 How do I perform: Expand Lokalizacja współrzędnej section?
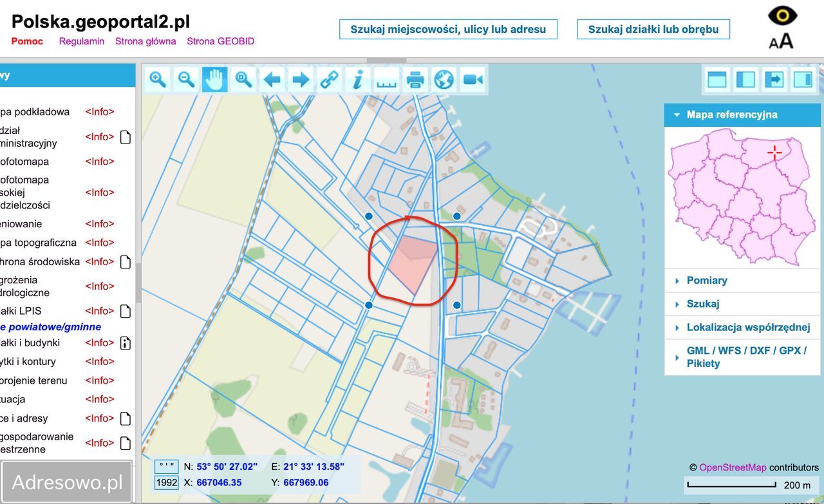(742, 328)
